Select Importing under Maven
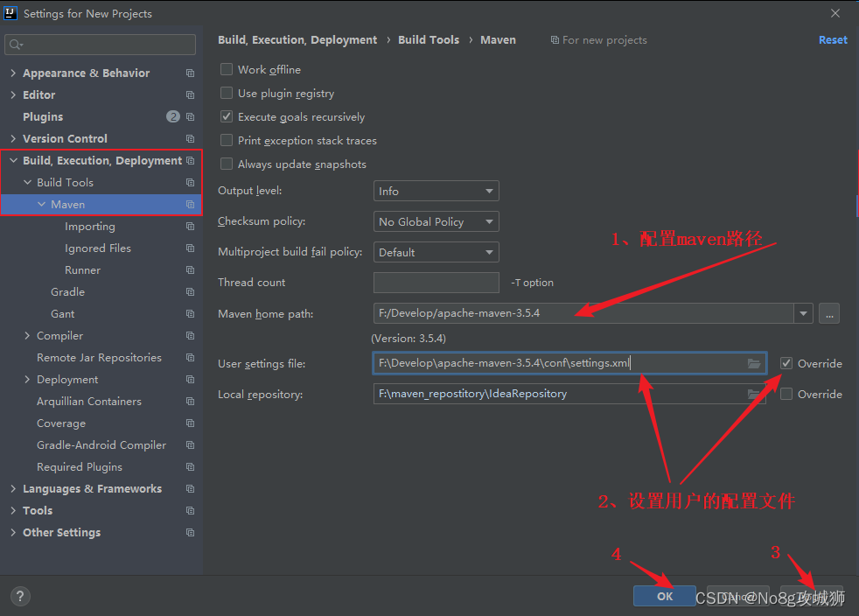Screen dimensions: 859x616 click(90, 227)
